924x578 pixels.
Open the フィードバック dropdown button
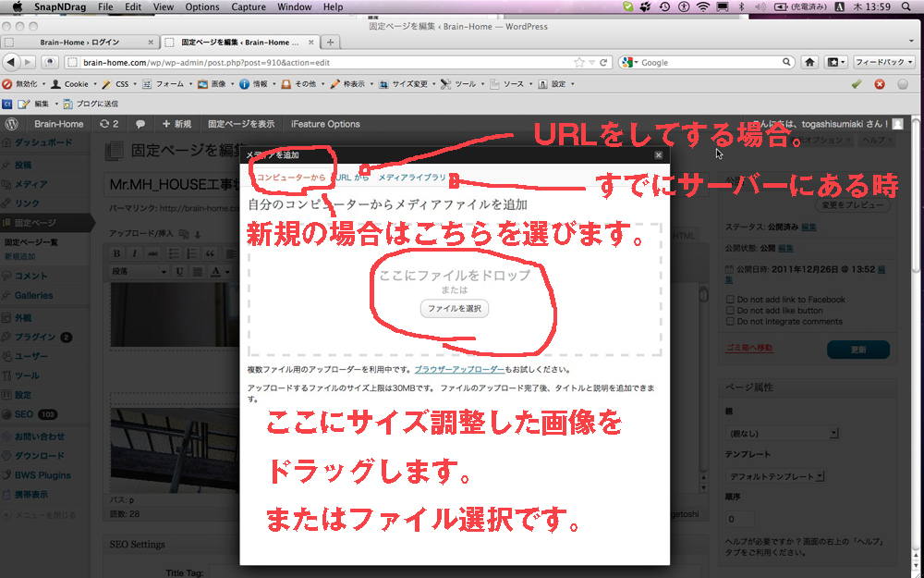point(884,62)
